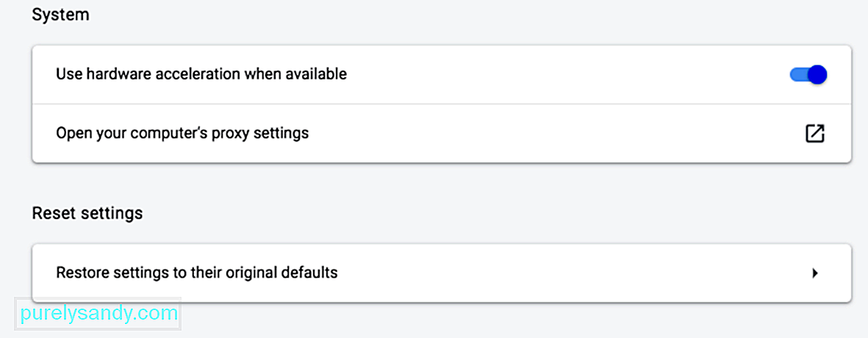868x338 pixels.
Task: Select the Open your computer's proxy settings row
Action: pyautogui.click(x=442, y=133)
